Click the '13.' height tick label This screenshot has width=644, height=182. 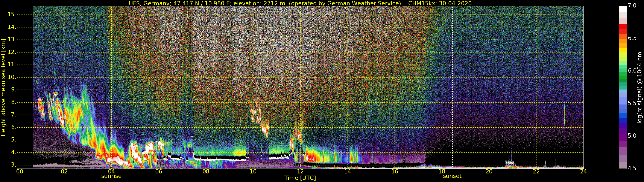(x=12, y=39)
